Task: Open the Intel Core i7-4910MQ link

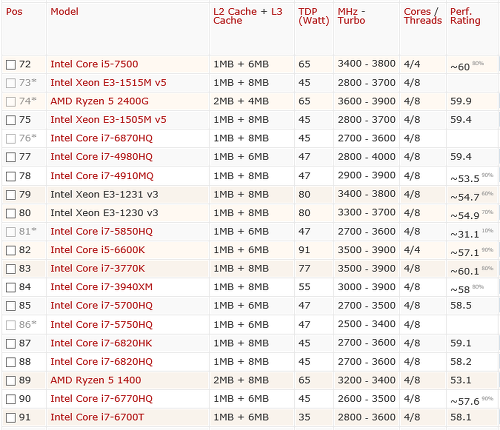Action: [x=102, y=176]
